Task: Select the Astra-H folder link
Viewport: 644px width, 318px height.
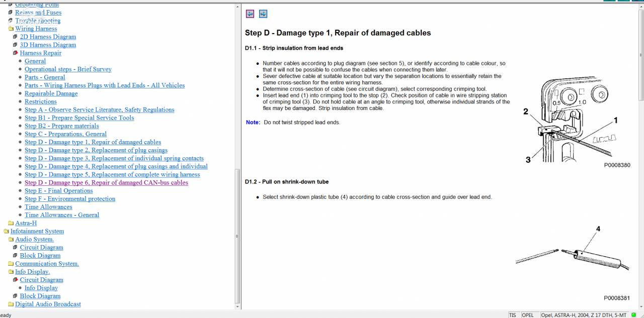Action: 26,223
